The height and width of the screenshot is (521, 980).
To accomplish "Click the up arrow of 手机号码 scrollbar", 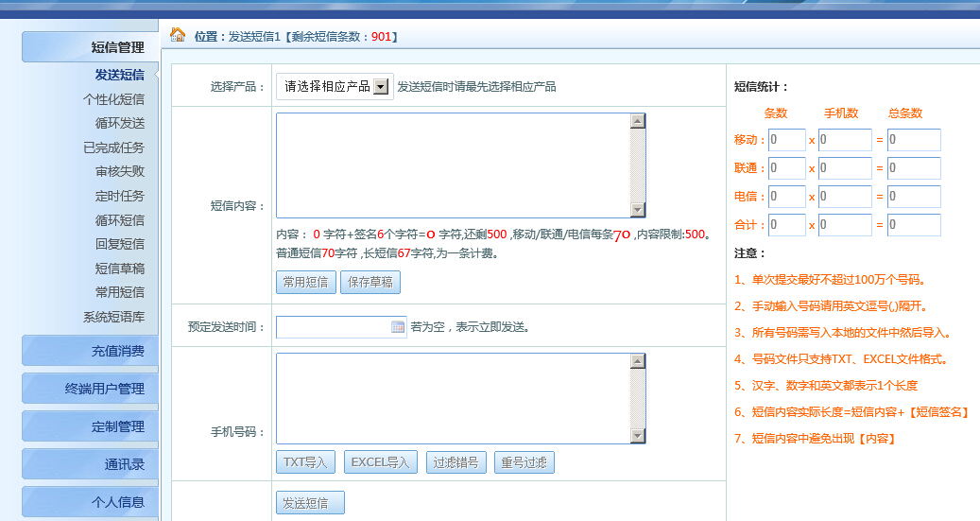I will click(638, 361).
